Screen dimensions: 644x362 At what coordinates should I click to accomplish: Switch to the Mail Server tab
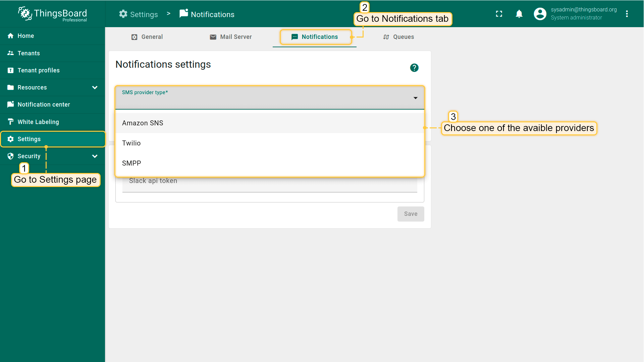pyautogui.click(x=231, y=37)
